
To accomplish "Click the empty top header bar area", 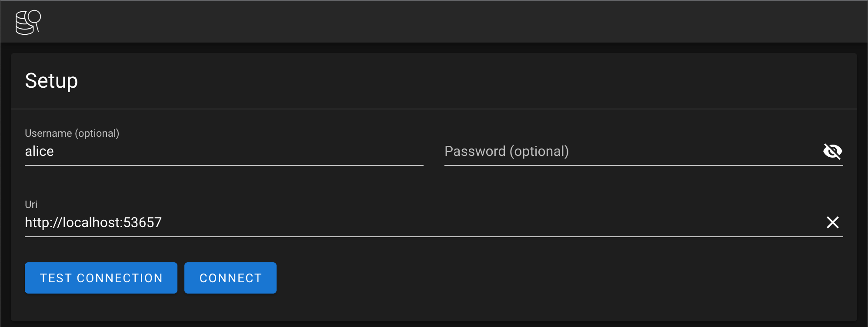I will (435, 22).
